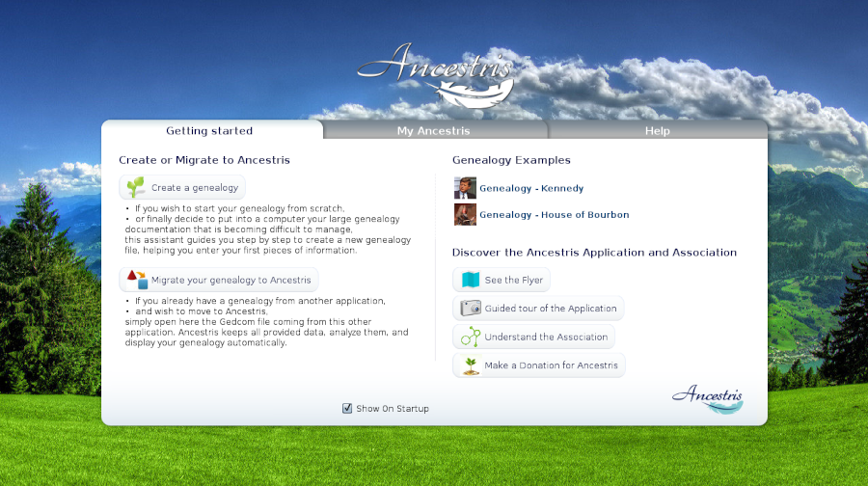Open the Help tab

coord(657,130)
